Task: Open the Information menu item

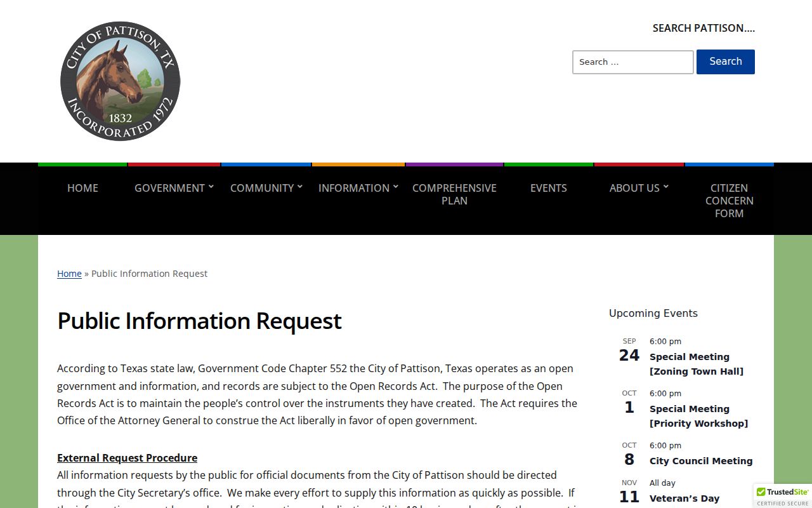Action: coord(354,188)
